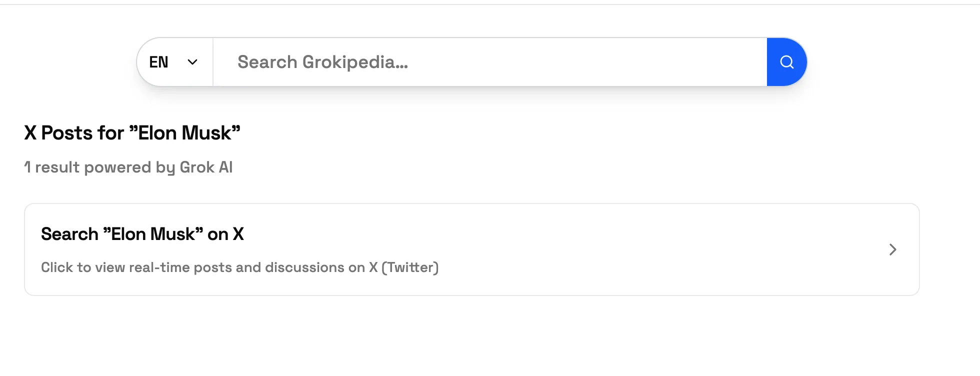This screenshot has width=980, height=376.
Task: Expand language list via the down chevron
Action: coord(192,62)
